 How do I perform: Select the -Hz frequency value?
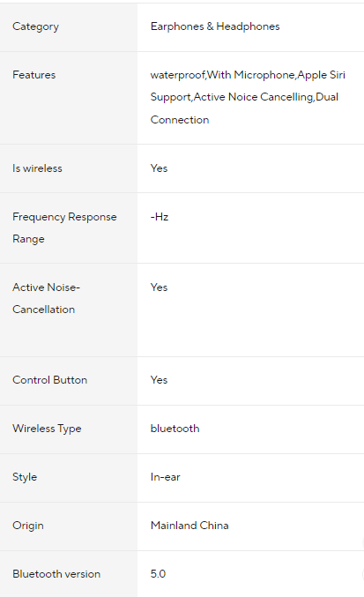pos(160,217)
